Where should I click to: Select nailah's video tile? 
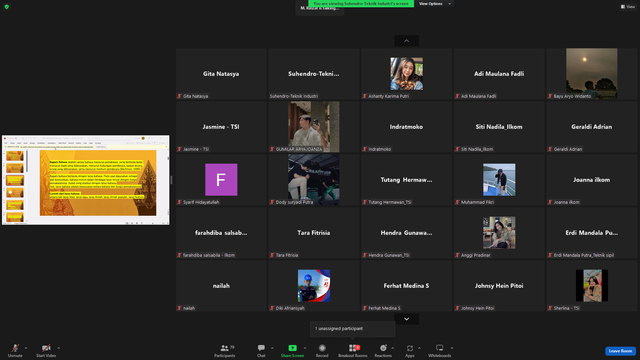point(221,286)
